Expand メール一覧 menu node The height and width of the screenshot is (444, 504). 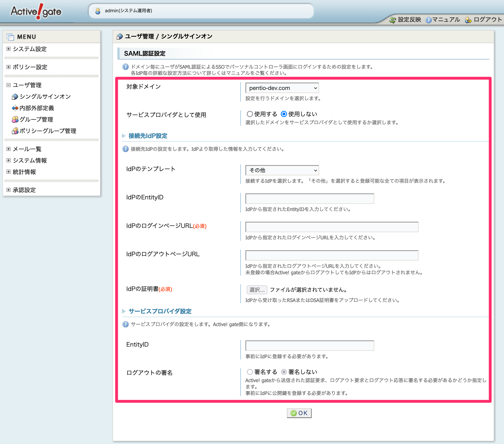coord(8,149)
